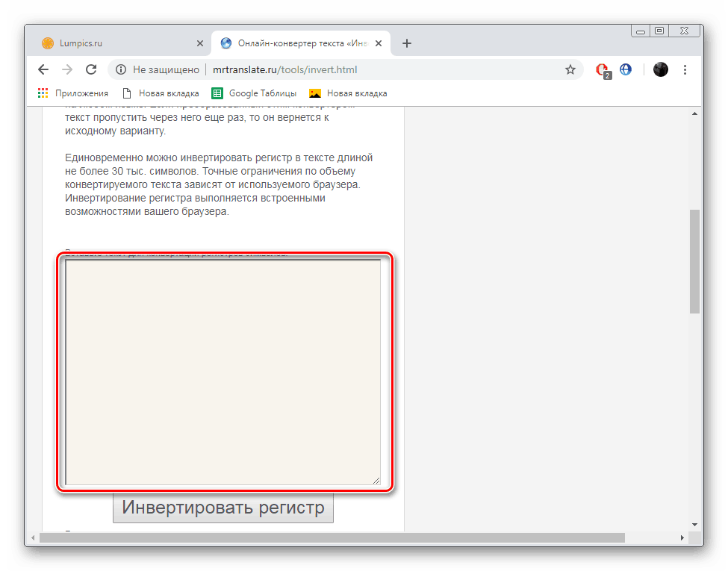Open the Приложения apps grid icon
This screenshot has width=728, height=571.
pyautogui.click(x=43, y=93)
